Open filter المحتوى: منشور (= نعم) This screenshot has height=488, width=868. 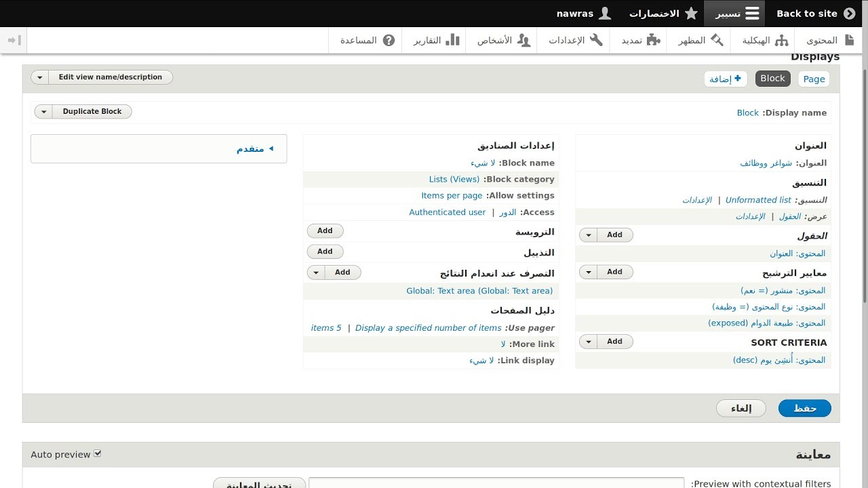pos(783,291)
